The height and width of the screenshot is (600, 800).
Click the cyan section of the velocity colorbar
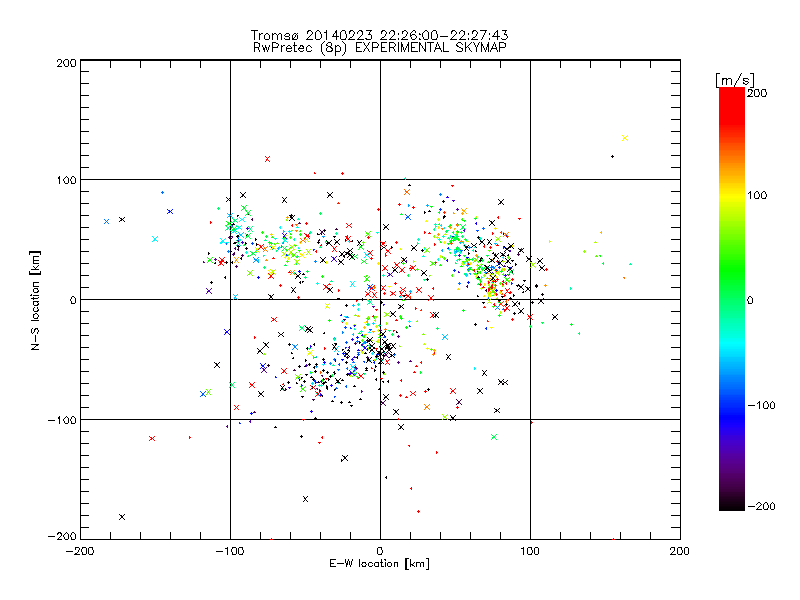coord(732,343)
